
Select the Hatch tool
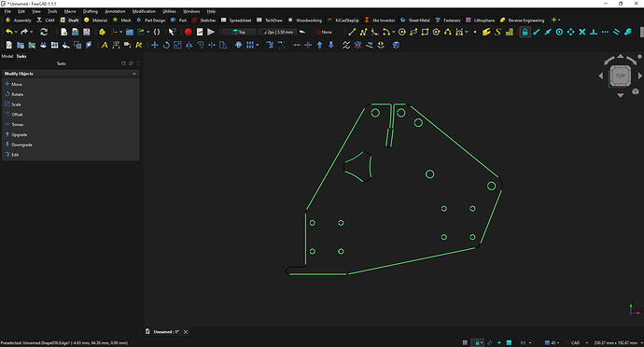point(510,32)
